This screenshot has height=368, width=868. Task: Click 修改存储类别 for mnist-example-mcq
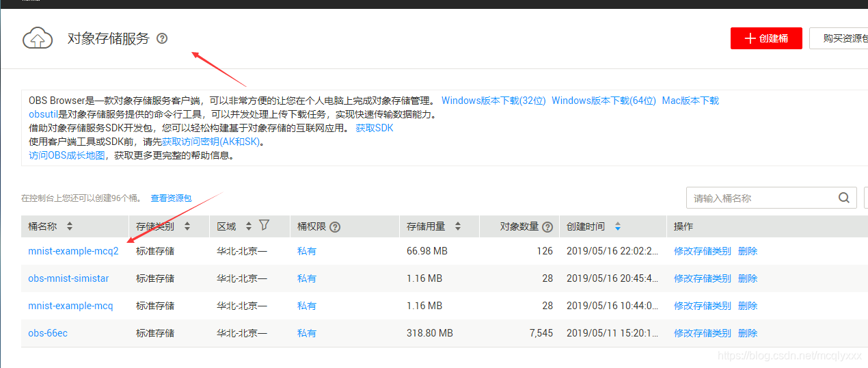click(x=703, y=306)
